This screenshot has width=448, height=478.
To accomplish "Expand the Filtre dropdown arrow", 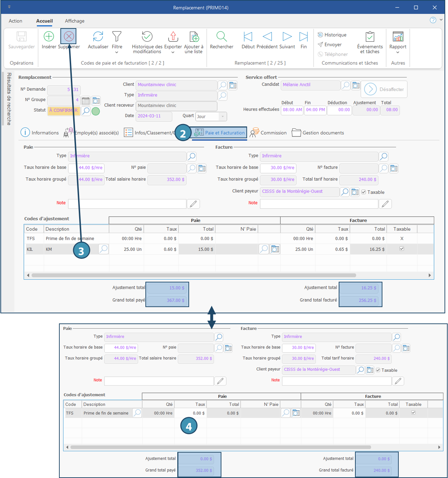I will coord(117,52).
